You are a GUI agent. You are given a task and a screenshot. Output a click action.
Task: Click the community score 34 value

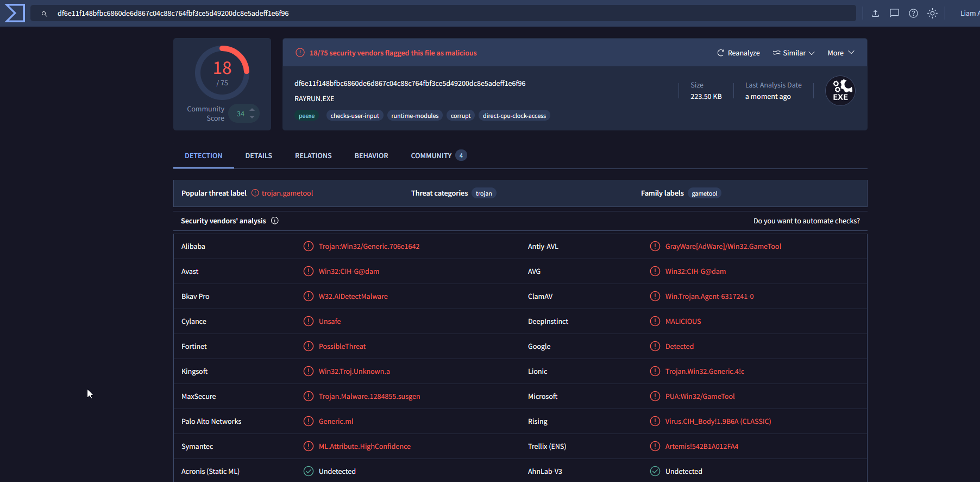pyautogui.click(x=240, y=114)
